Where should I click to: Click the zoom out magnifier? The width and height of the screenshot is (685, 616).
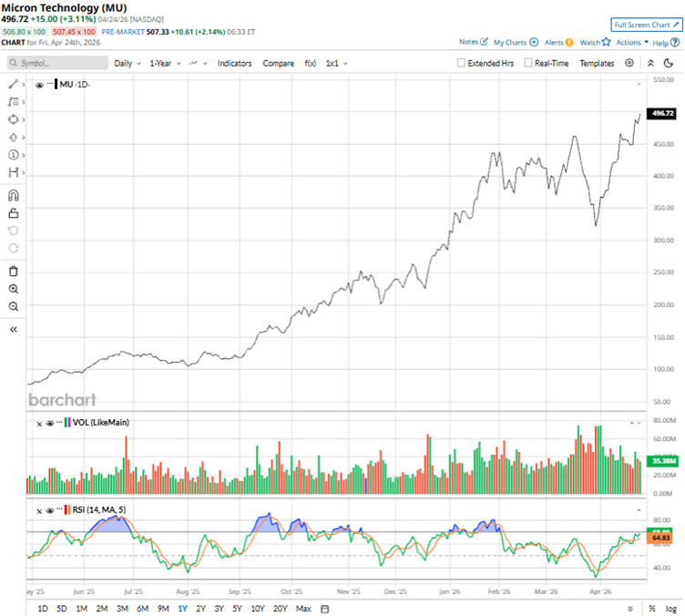14,306
